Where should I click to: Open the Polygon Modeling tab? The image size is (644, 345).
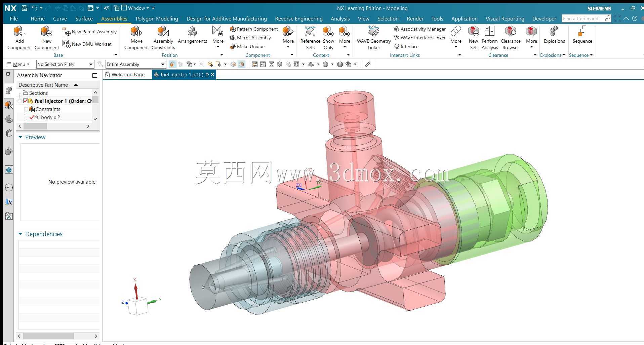(157, 18)
